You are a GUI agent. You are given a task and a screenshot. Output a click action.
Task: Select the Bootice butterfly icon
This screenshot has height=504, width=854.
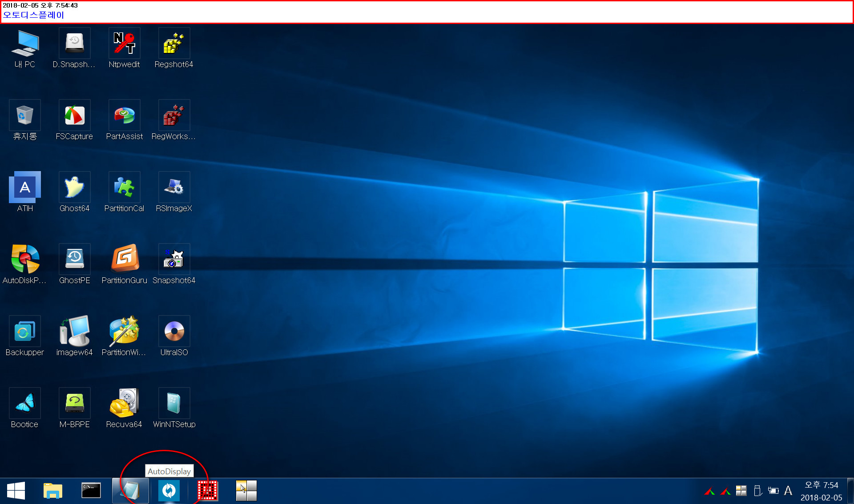point(24,408)
